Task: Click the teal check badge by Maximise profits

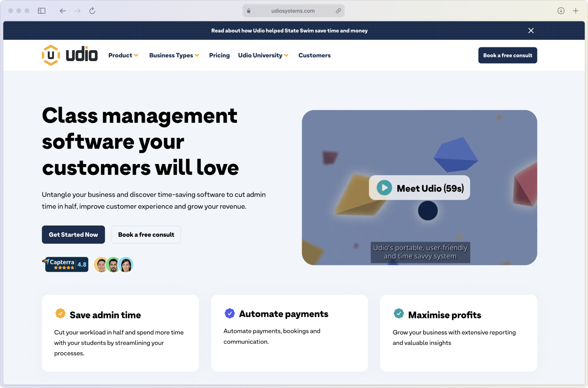Action: pos(399,313)
